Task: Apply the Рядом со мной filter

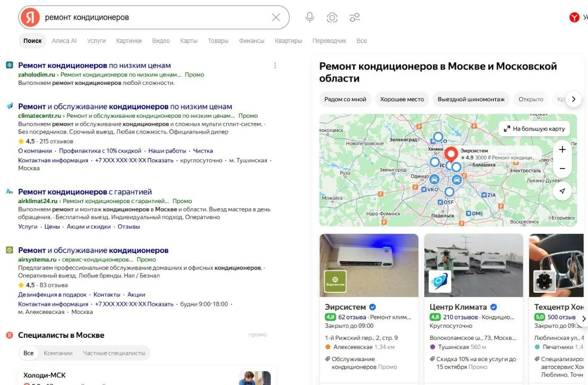Action: (x=345, y=99)
